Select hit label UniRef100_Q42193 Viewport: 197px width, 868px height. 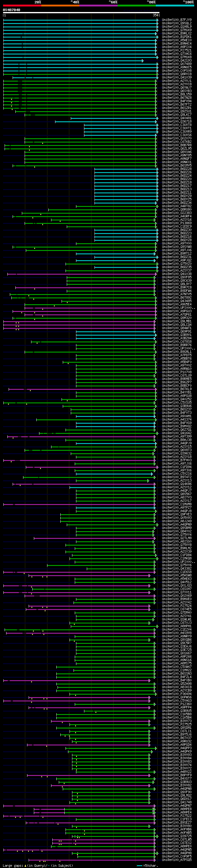[176, 61]
